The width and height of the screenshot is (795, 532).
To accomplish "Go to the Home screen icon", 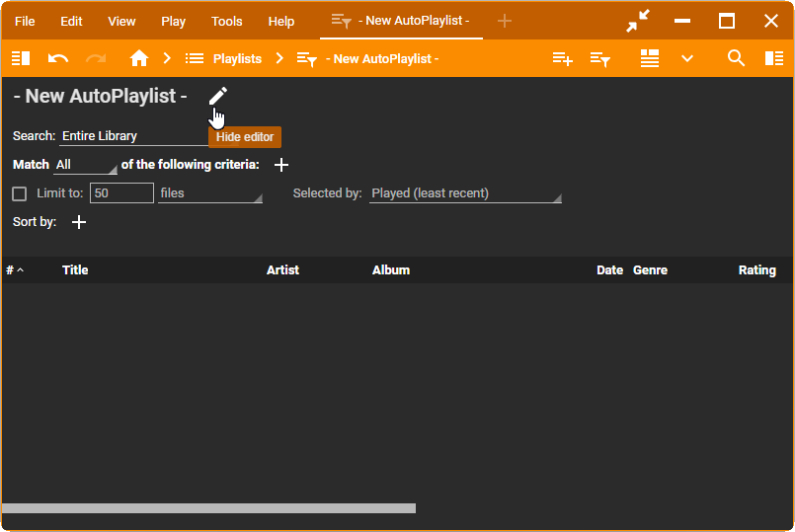I will click(x=139, y=58).
